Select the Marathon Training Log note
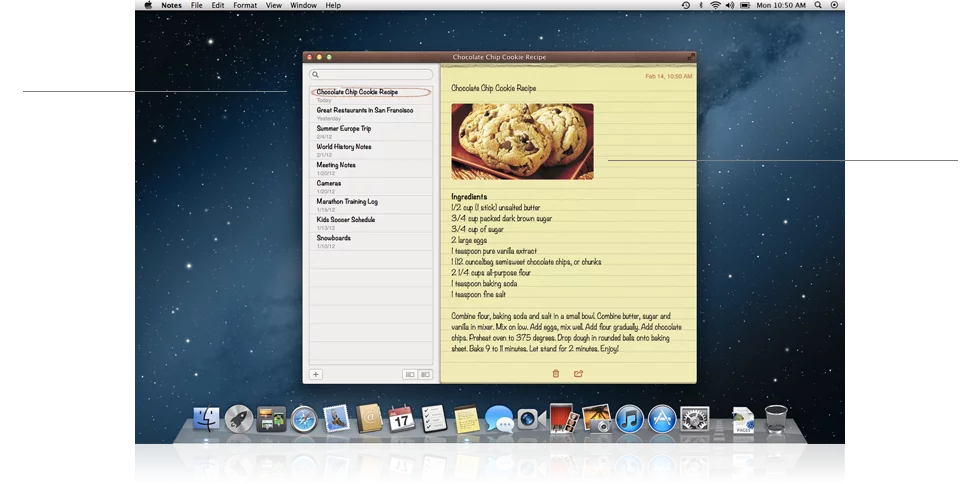The height and width of the screenshot is (484, 980). [x=347, y=202]
